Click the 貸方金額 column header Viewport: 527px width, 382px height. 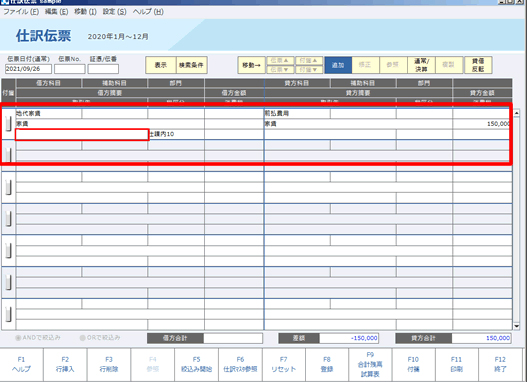(x=482, y=93)
